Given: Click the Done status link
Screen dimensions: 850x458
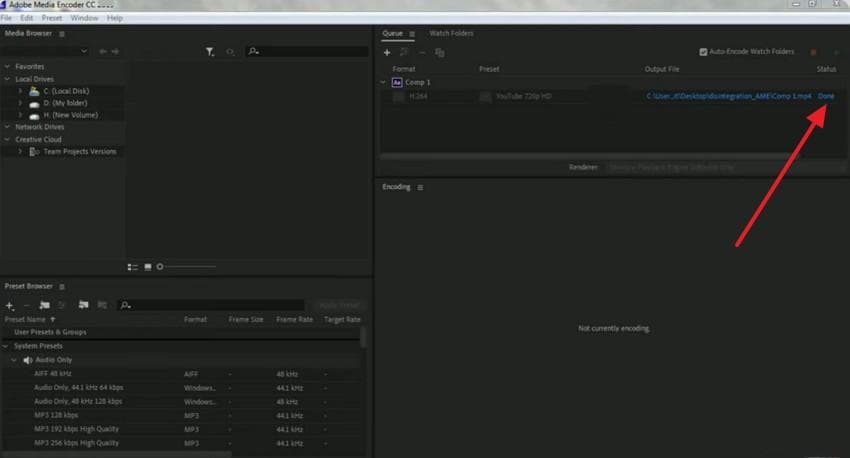Looking at the screenshot, I should pos(826,96).
